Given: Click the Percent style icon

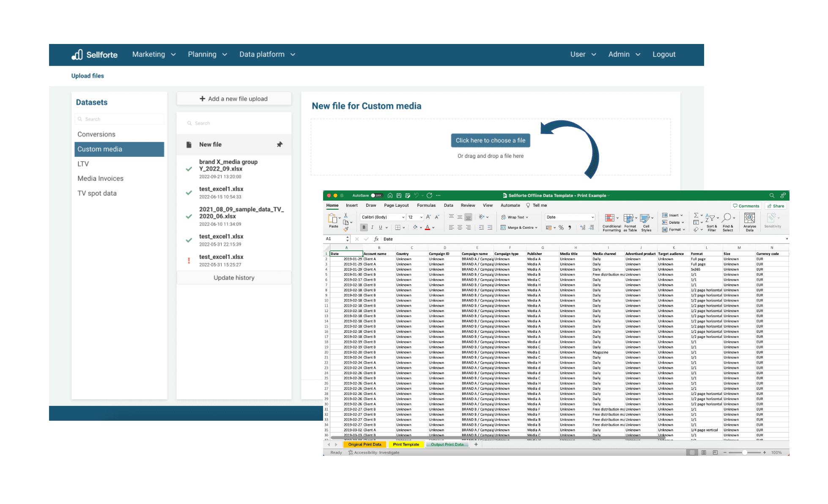Looking at the screenshot, I should click(561, 227).
